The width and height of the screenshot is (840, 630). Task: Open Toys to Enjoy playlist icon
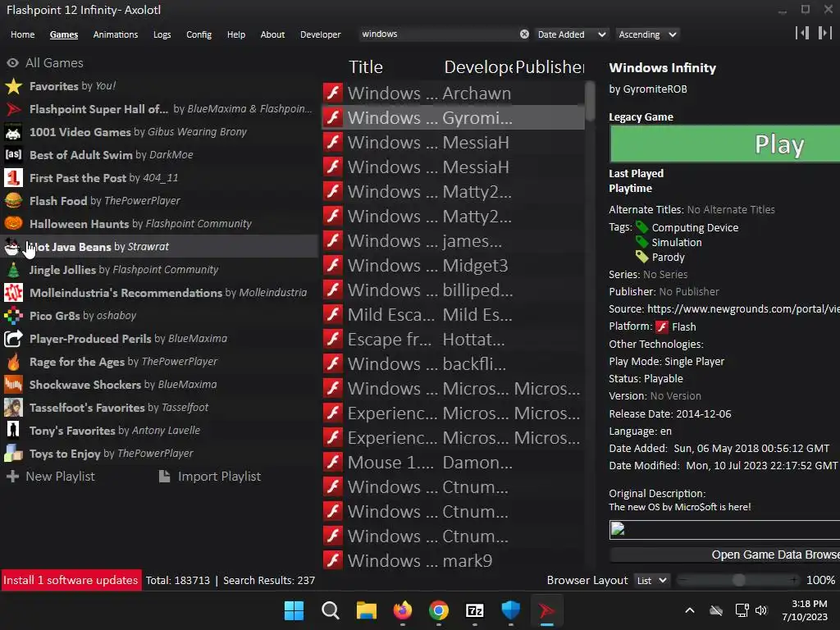13,453
